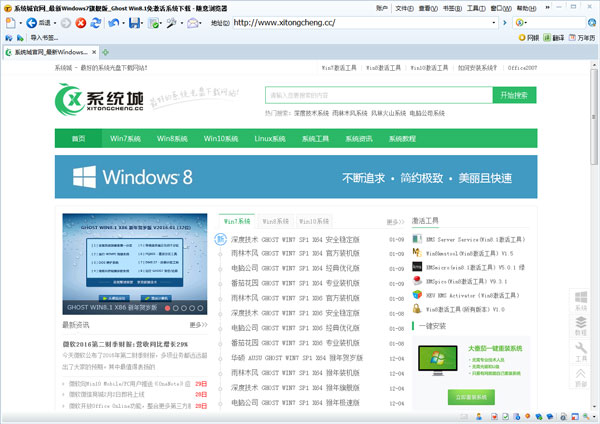Open the 书签(B) menu
600x424 pixels.
click(452, 8)
